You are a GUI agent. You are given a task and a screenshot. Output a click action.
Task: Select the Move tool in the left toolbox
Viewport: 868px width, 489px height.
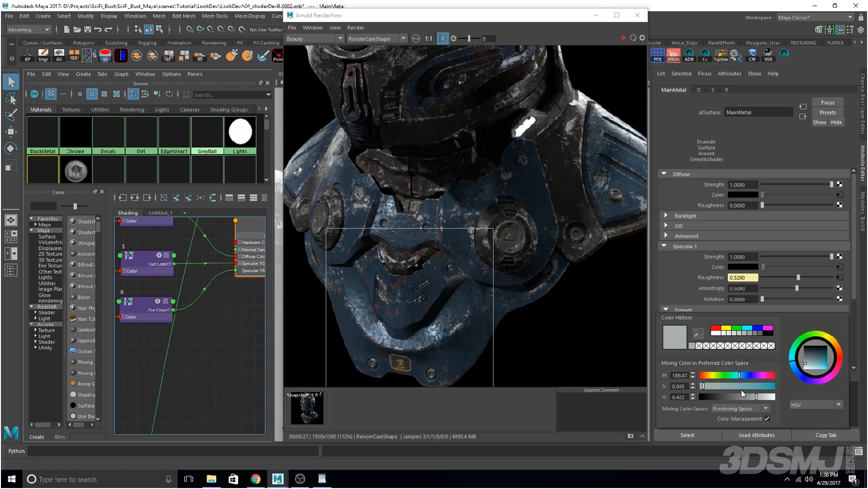tap(11, 131)
